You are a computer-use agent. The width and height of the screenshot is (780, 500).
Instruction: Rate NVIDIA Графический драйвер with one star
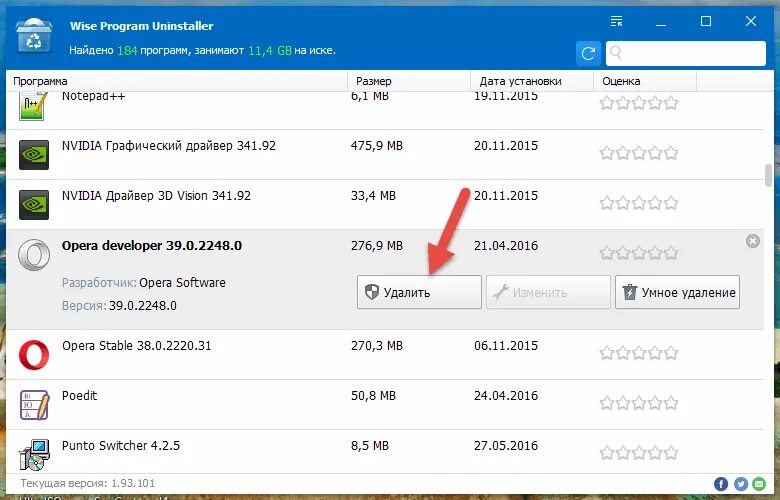pos(607,153)
